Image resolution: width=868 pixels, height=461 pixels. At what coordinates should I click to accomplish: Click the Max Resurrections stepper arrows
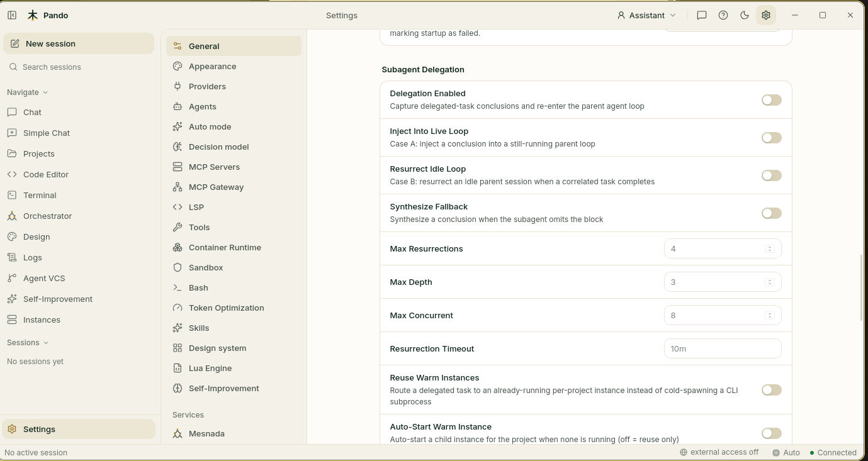[769, 248]
